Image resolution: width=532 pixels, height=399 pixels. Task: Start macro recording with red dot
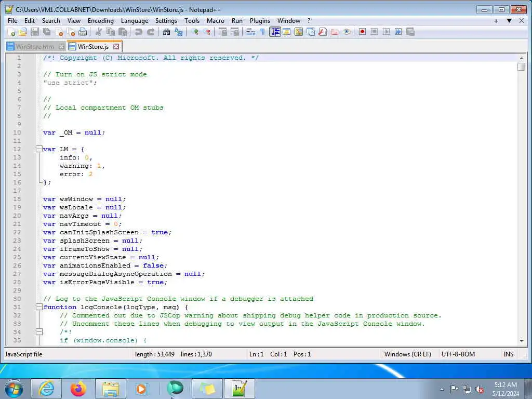pyautogui.click(x=362, y=32)
